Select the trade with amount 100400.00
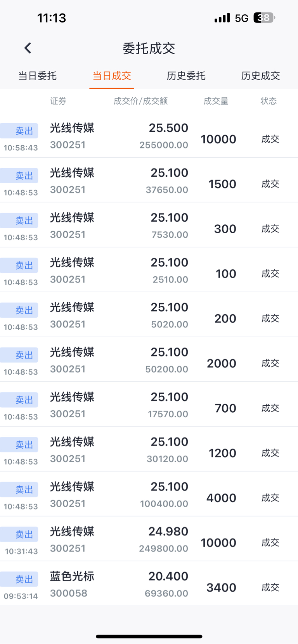298x644 pixels. tap(149, 494)
